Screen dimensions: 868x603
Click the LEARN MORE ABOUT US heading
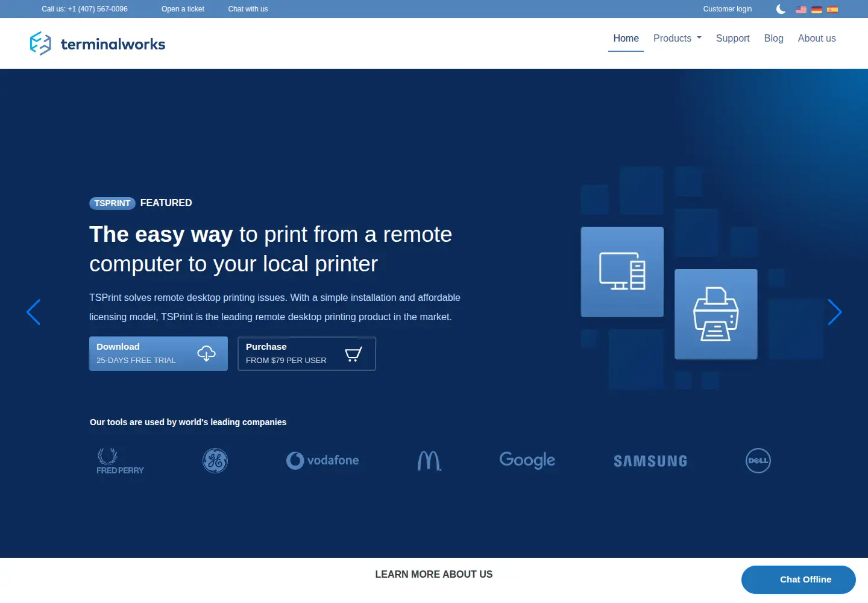[434, 575]
